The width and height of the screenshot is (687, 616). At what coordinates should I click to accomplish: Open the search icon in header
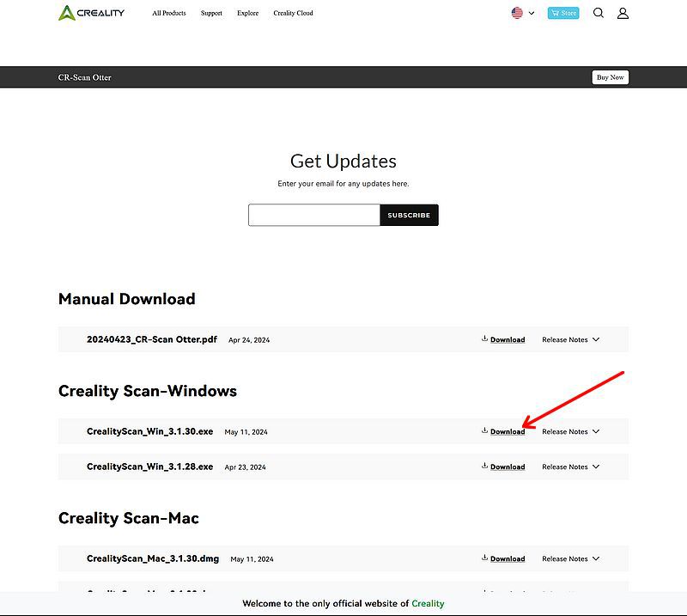pyautogui.click(x=598, y=13)
